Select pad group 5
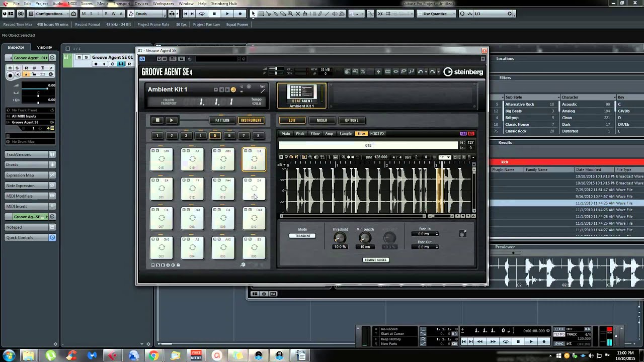This screenshot has width=644, height=362. (x=215, y=136)
